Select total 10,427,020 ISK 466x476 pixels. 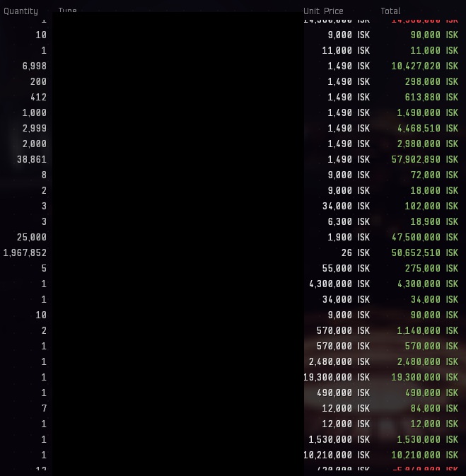point(424,66)
